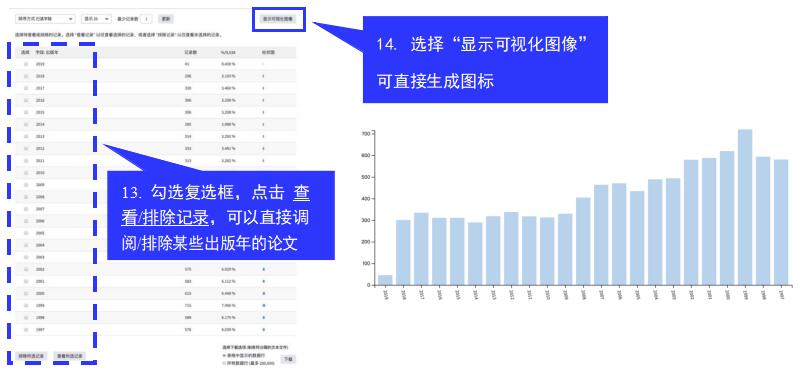
Task: Select the all-data-rows radio option
Action: pyautogui.click(x=224, y=363)
